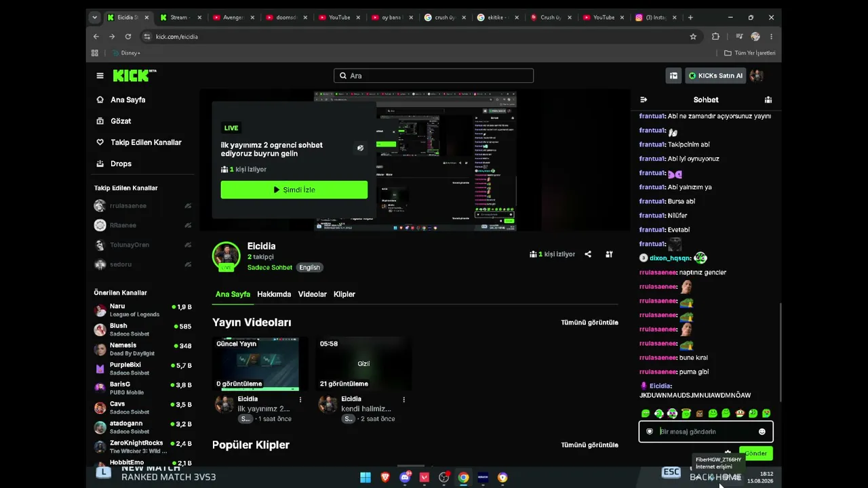Viewport: 868px width, 488px height.
Task: Open the Naru League of Legends channel
Action: [x=142, y=310]
